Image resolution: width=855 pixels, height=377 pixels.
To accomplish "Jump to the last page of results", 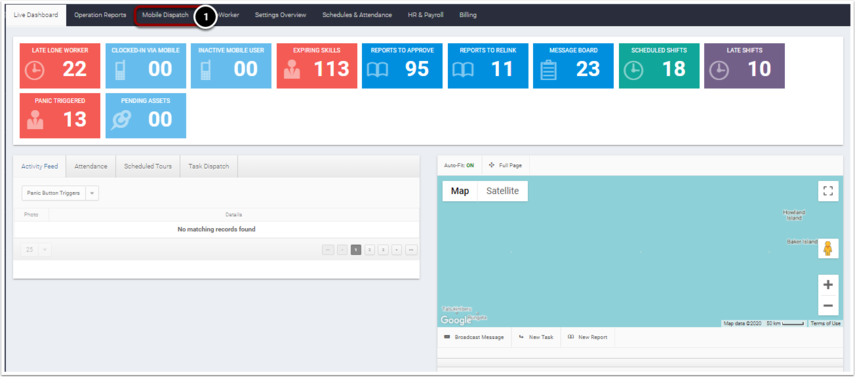I will 411,250.
